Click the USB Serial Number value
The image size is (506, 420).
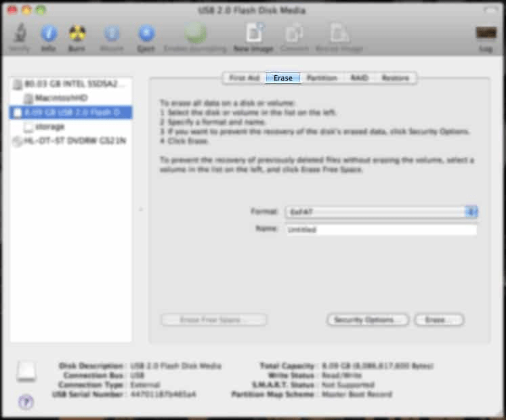click(x=163, y=394)
